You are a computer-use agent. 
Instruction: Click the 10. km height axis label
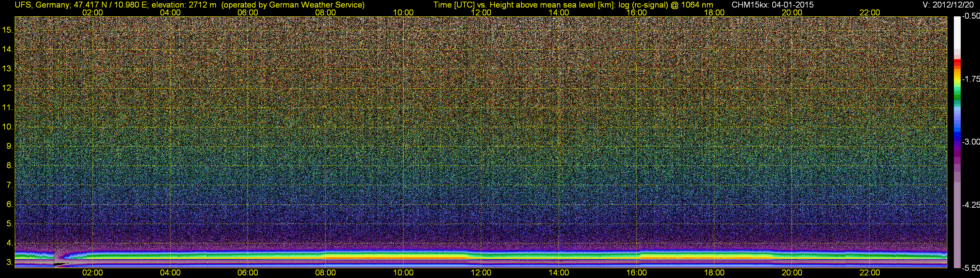click(7, 127)
